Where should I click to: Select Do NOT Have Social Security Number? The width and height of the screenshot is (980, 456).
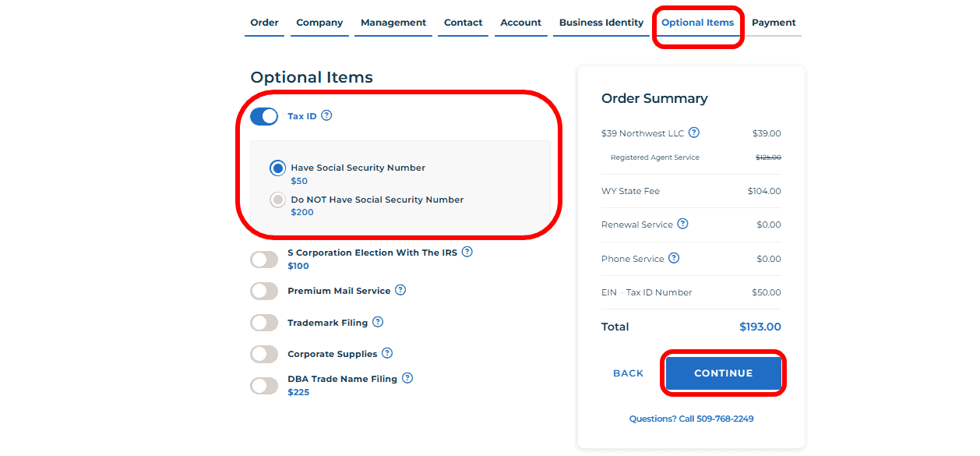click(277, 200)
